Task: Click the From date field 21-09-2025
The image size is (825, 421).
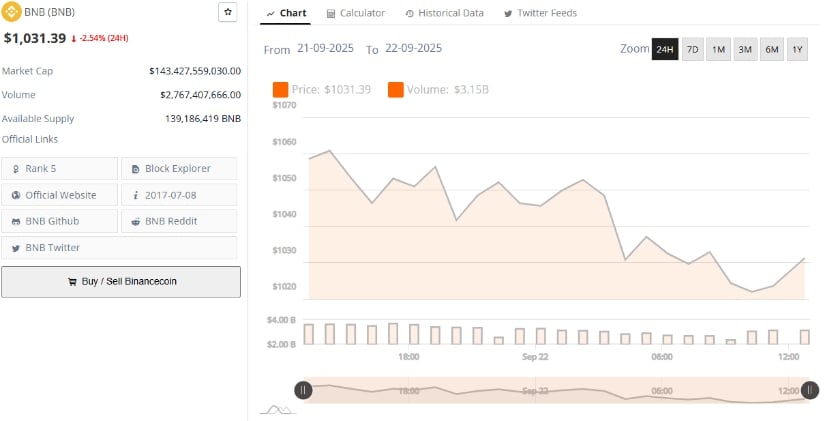Action: 324,49
